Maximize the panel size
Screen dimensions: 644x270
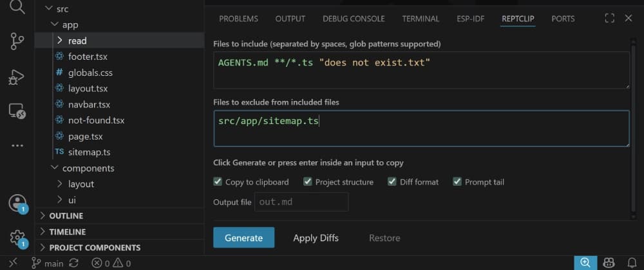click(x=609, y=19)
